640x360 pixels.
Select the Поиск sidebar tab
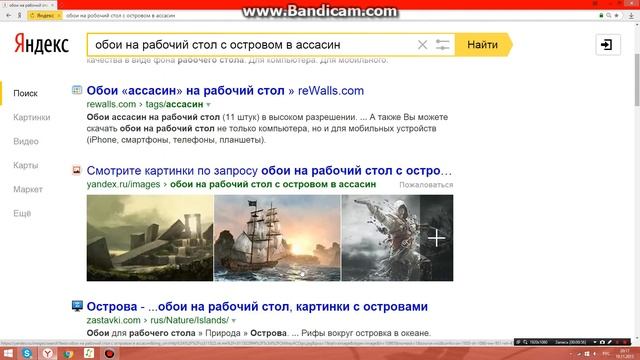click(x=25, y=93)
